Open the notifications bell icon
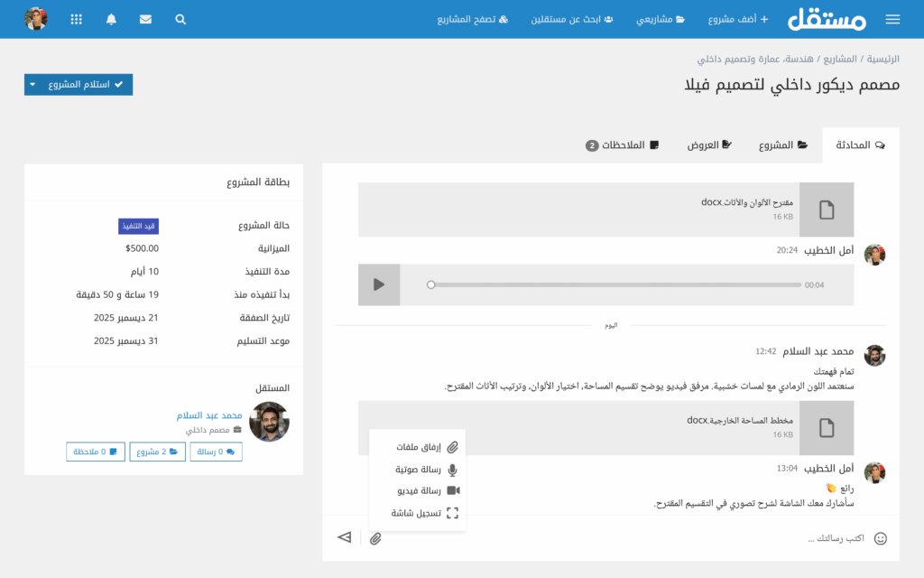This screenshot has width=924, height=578. (110, 18)
